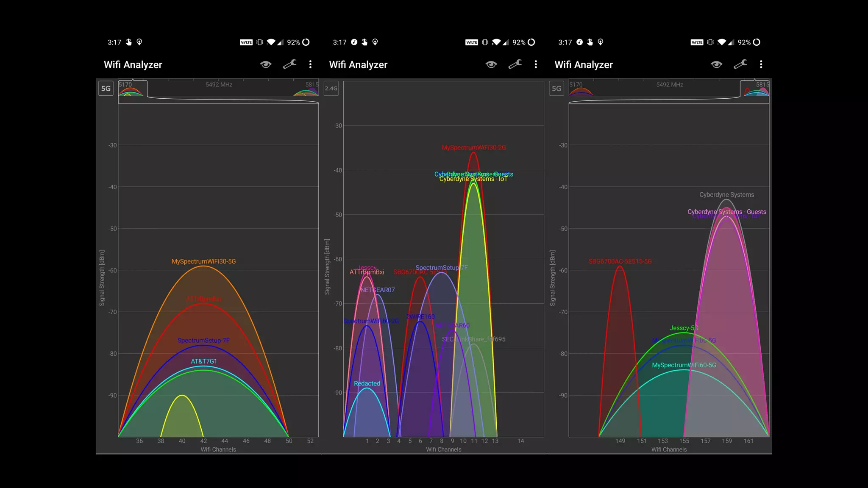Click the SBG6700AC-5E515-5G label in the right graph
The width and height of the screenshot is (868, 488).
pos(620,261)
